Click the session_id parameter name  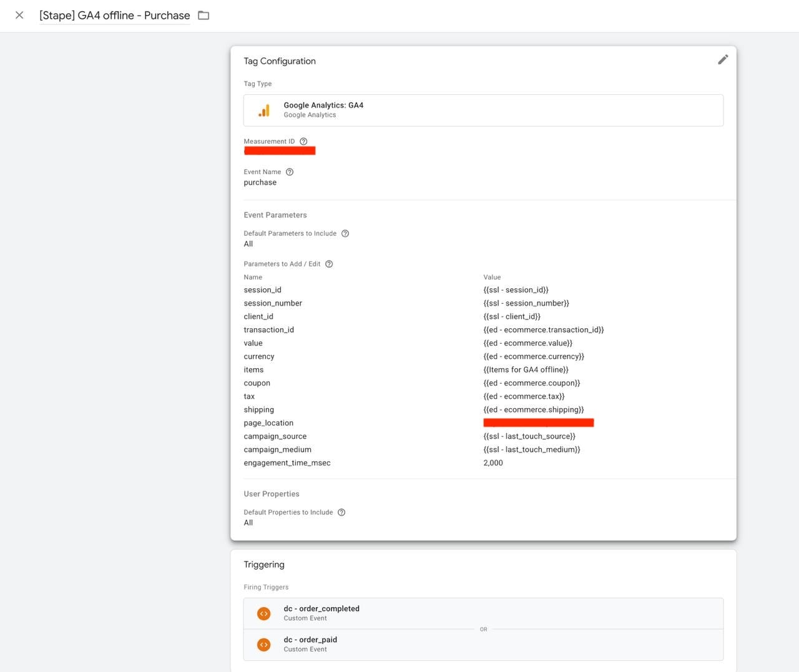pos(263,290)
